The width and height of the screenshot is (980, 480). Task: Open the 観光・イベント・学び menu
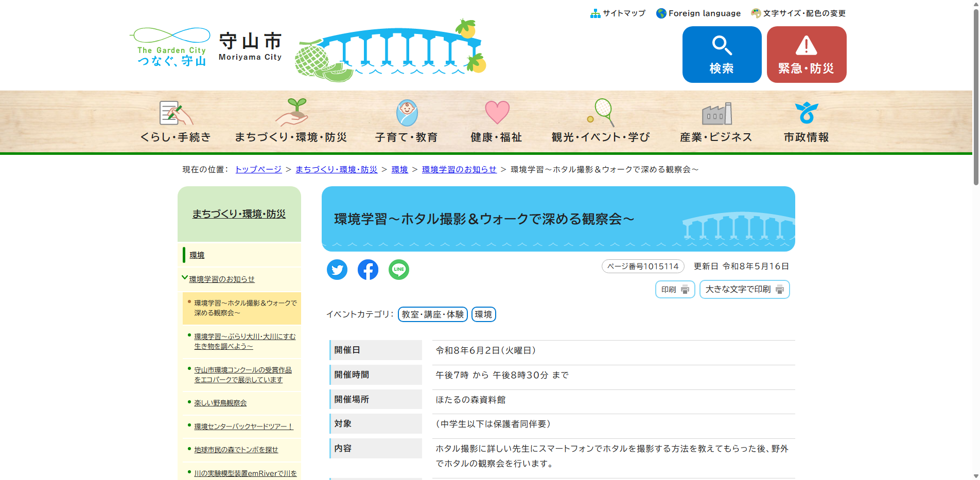[x=601, y=137]
